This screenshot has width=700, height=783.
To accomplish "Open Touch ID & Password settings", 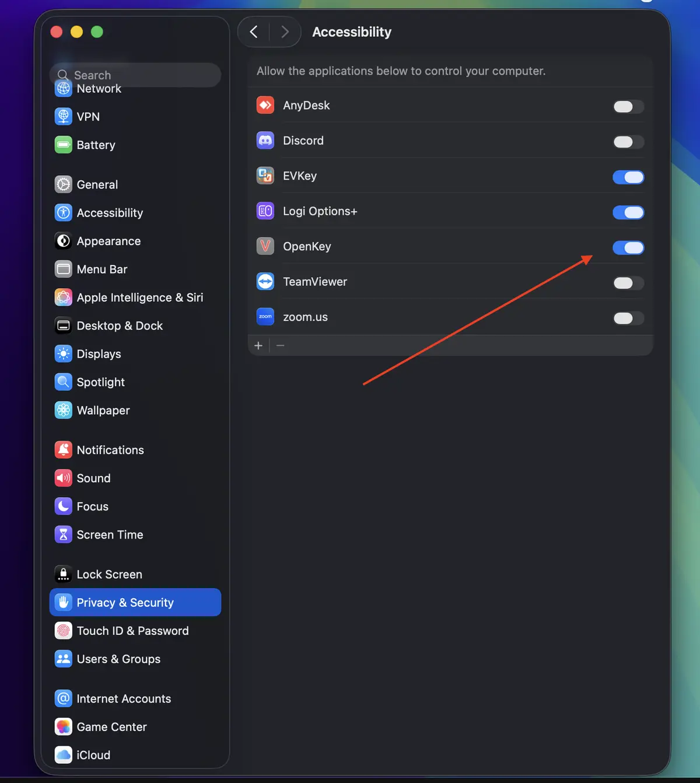I will click(x=132, y=630).
